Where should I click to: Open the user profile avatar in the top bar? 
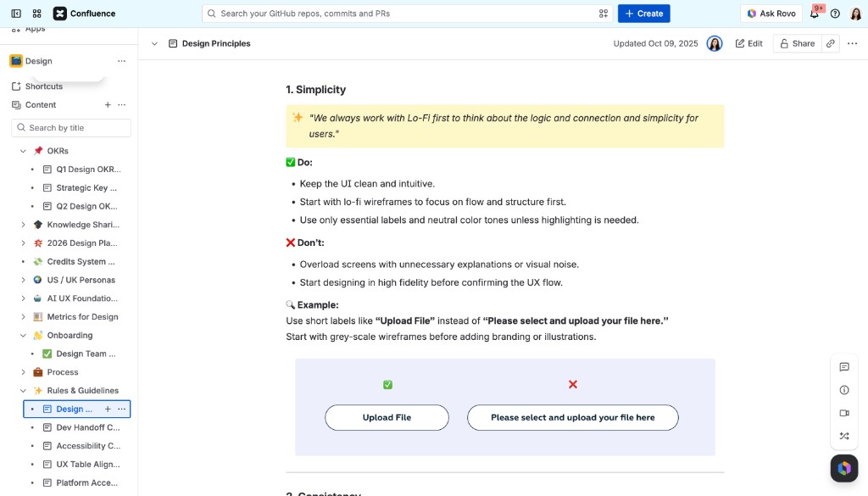click(x=856, y=14)
